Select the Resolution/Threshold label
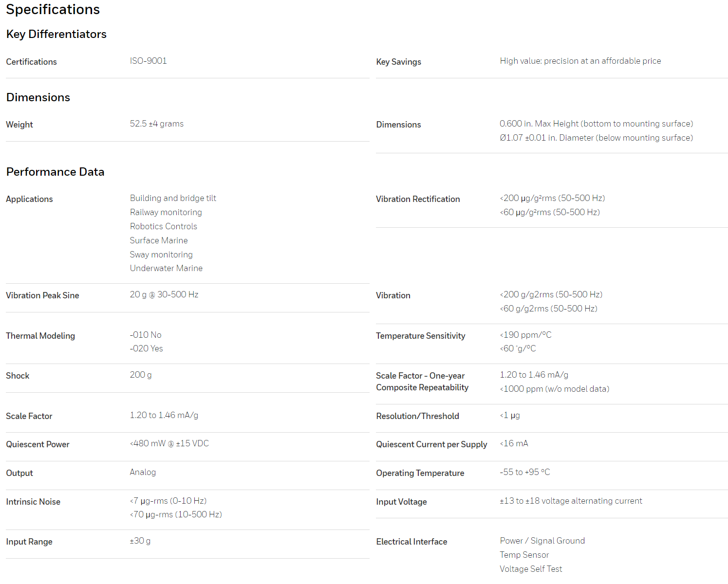Image resolution: width=728 pixels, height=584 pixels. (417, 416)
